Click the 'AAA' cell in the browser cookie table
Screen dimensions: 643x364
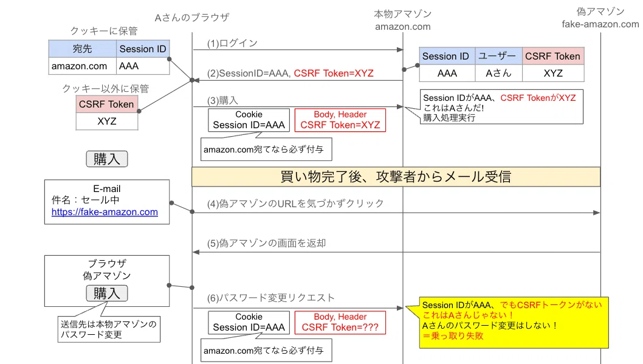143,66
